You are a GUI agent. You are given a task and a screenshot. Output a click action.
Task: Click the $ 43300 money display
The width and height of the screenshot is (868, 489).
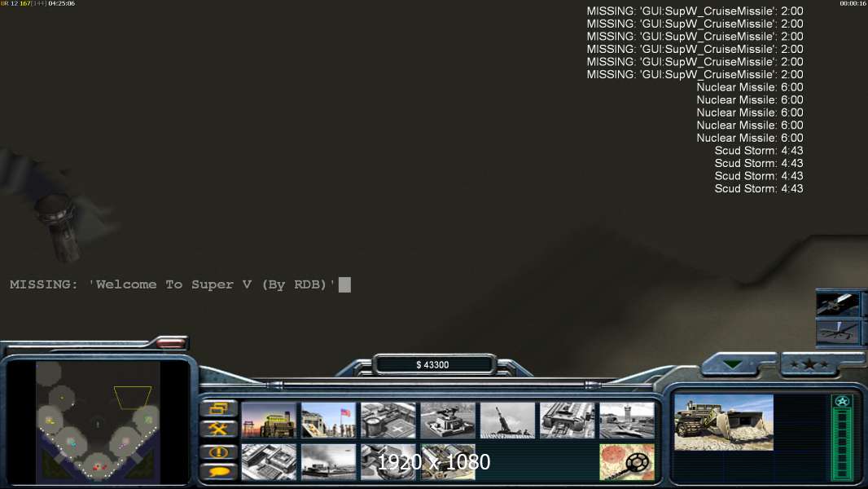pos(433,365)
